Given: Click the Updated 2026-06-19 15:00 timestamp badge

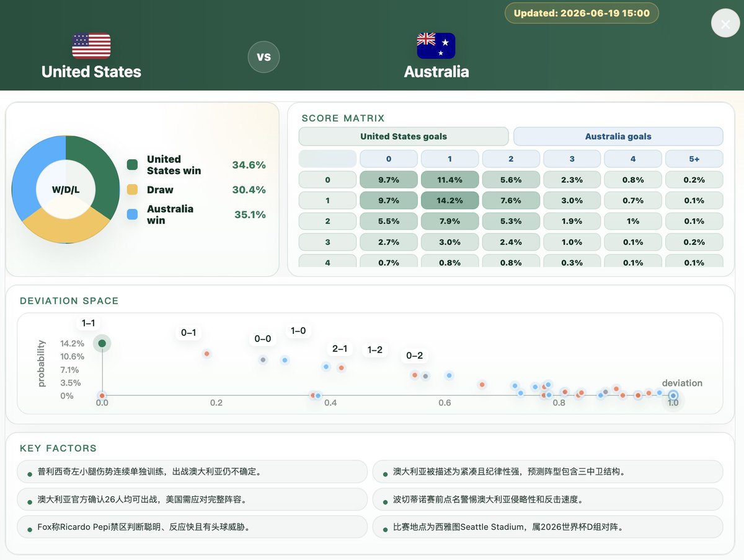Looking at the screenshot, I should pyautogui.click(x=582, y=13).
